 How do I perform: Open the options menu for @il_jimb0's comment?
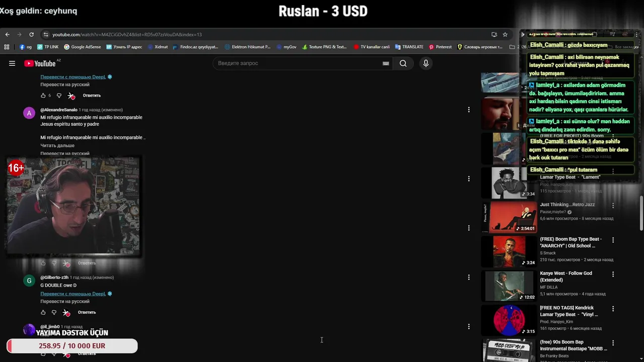coord(468,326)
